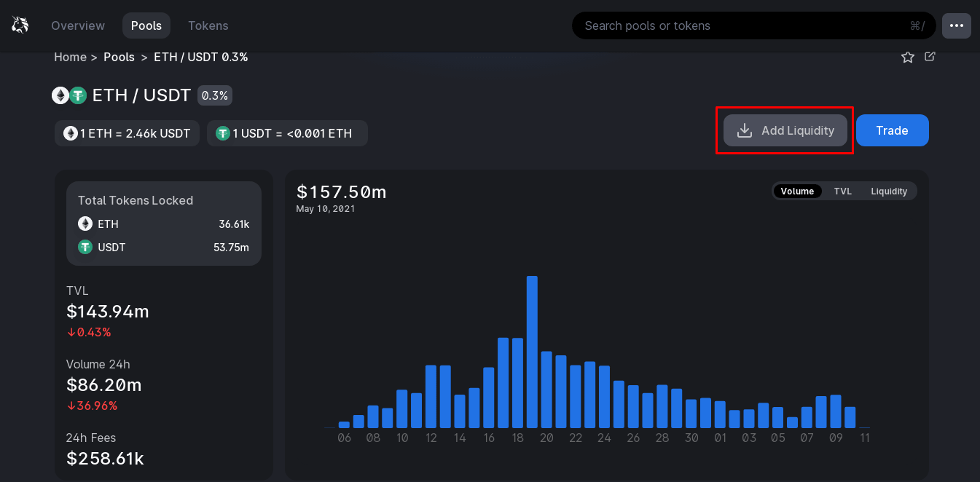The width and height of the screenshot is (980, 482).
Task: Switch the chart to Liquidity
Action: click(889, 191)
